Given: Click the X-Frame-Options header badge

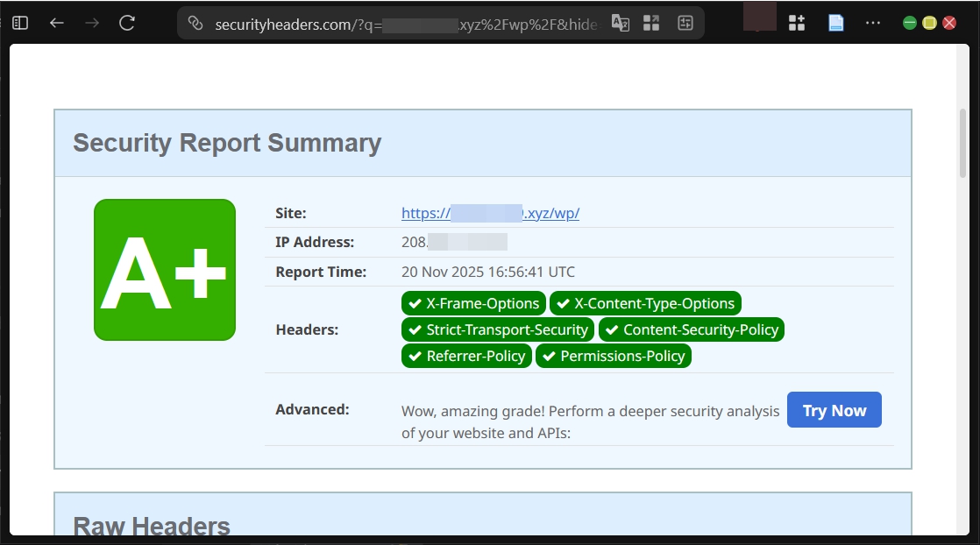Looking at the screenshot, I should 472,303.
